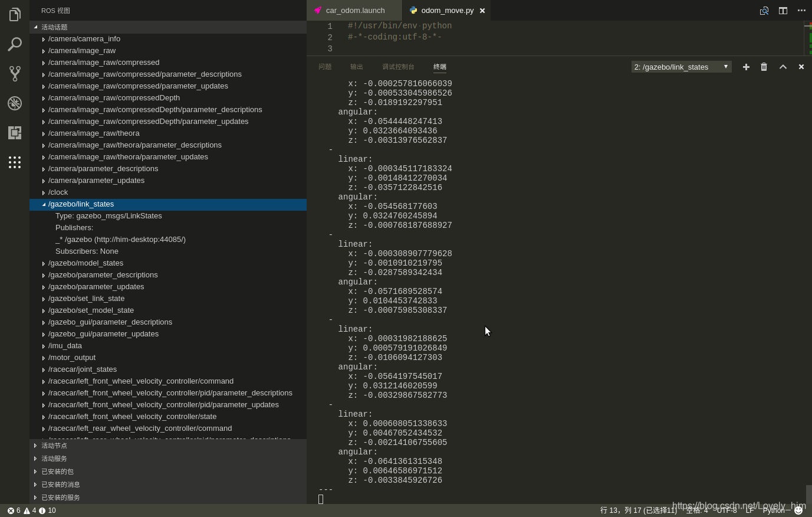The image size is (812, 517).
Task: Open the Source Control icon
Action: click(15, 74)
